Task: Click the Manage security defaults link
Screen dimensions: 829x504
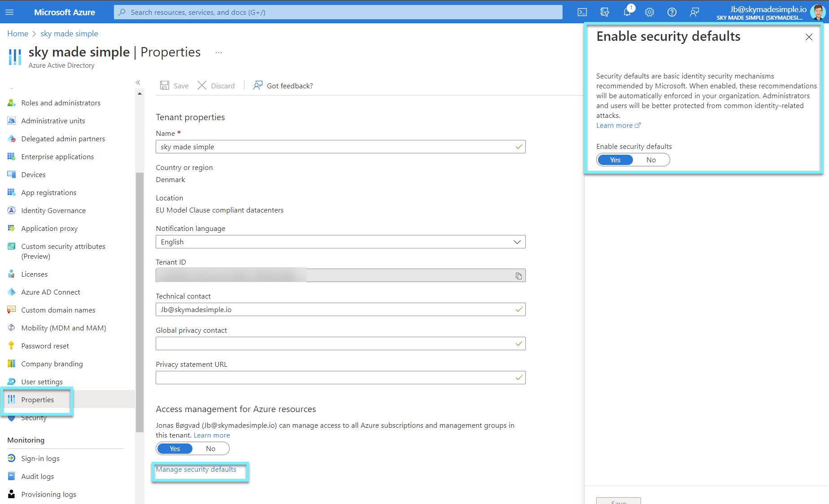Action: [x=196, y=469]
